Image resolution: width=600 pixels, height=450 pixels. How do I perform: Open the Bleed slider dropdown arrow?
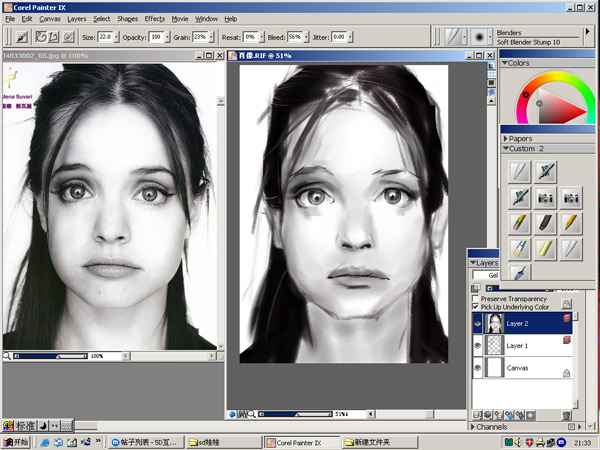[x=306, y=37]
